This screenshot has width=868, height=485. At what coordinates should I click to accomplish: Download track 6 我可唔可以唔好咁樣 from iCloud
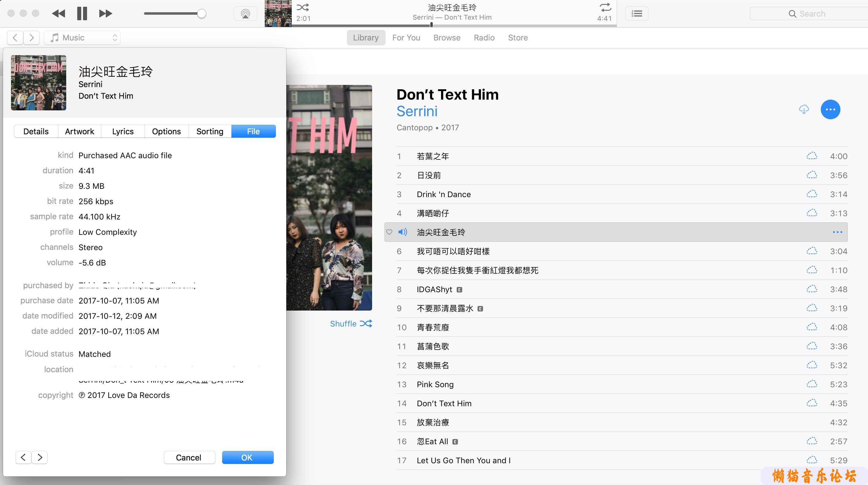(812, 251)
